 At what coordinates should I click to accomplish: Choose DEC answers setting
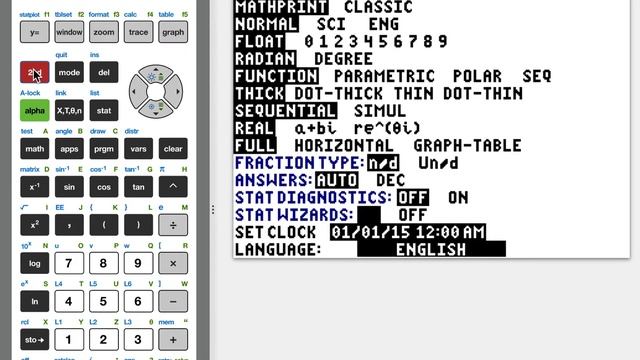tap(391, 180)
